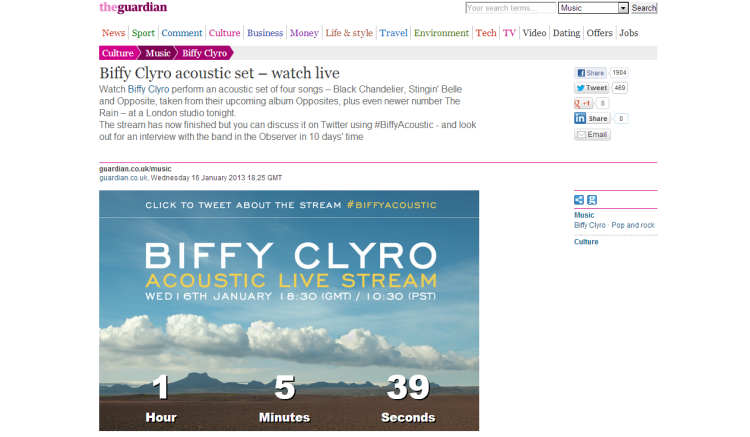Open the TV section
This screenshot has height=437, width=750.
[x=509, y=33]
